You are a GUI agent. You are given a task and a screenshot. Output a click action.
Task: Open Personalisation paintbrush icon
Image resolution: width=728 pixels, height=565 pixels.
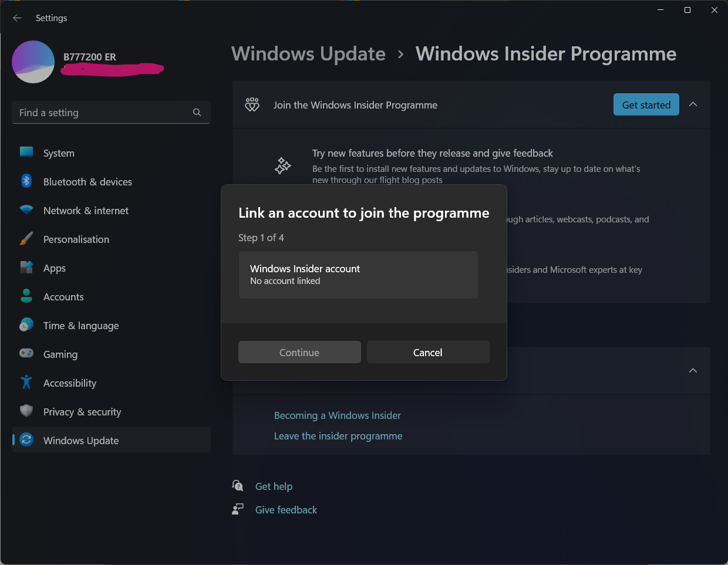point(26,239)
